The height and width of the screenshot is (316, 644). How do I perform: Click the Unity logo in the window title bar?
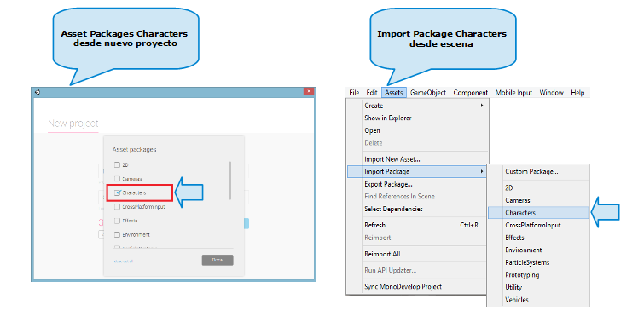point(37,92)
